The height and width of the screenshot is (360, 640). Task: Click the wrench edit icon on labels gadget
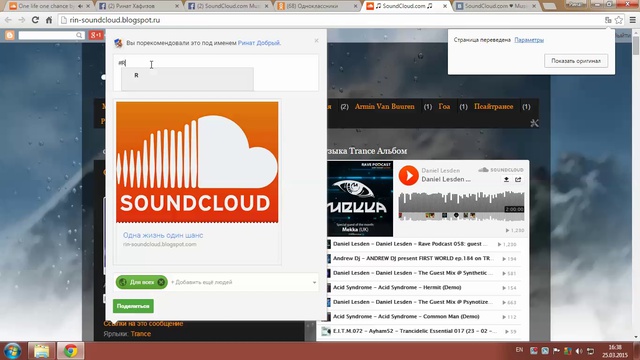tap(534, 123)
